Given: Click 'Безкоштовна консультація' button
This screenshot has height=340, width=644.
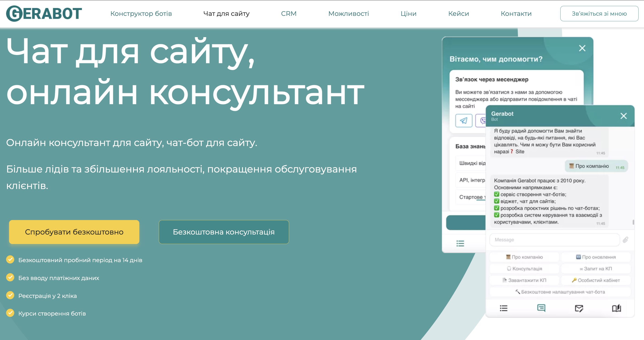Looking at the screenshot, I should coord(223,232).
